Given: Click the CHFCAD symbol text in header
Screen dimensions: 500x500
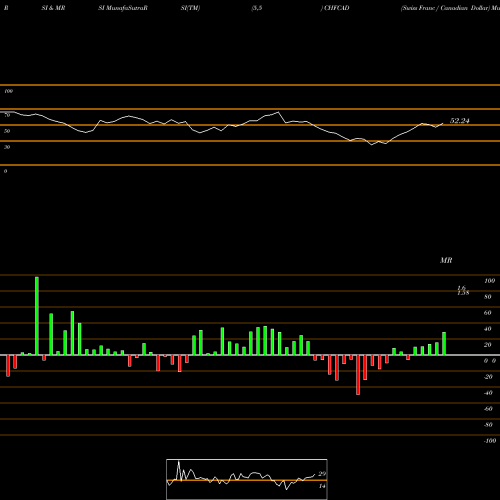Looking at the screenshot, I should 336,8.
